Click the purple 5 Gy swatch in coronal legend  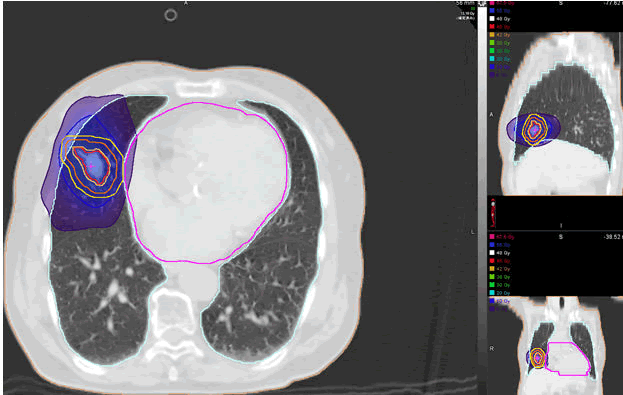tap(492, 309)
